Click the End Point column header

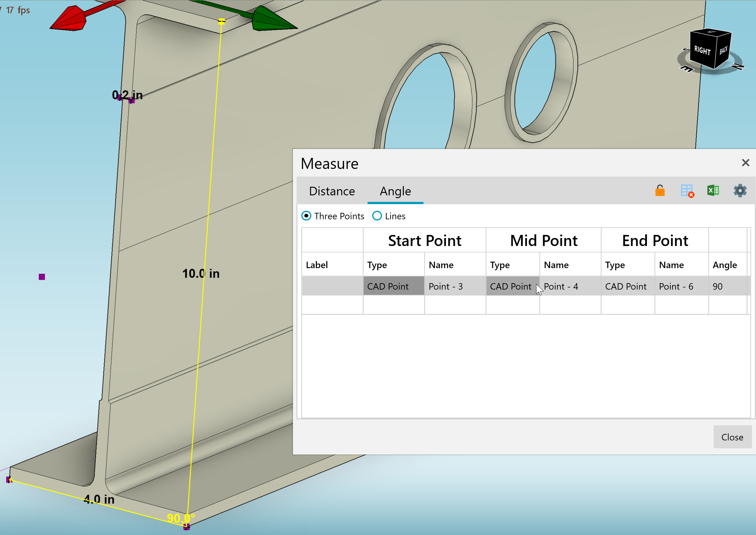tap(655, 240)
